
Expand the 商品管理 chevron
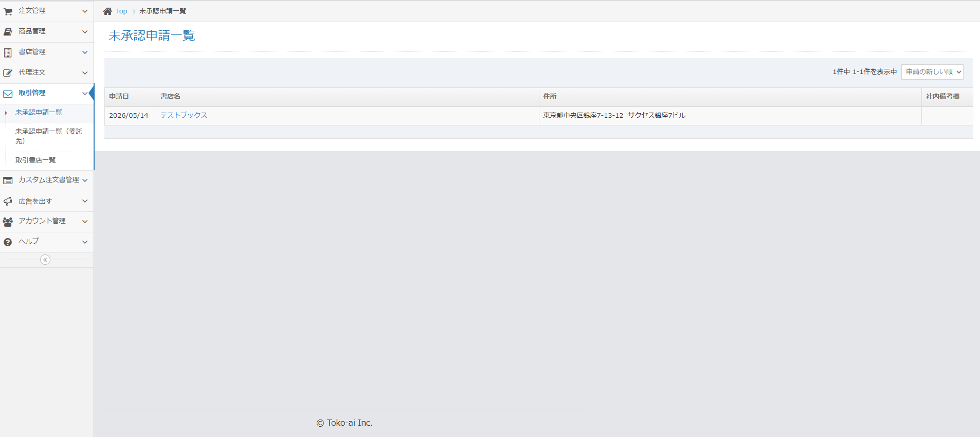(85, 31)
